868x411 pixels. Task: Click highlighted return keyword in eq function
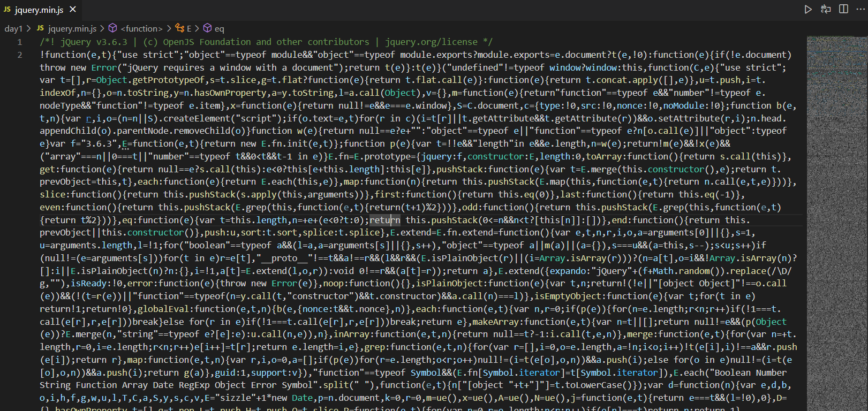385,220
